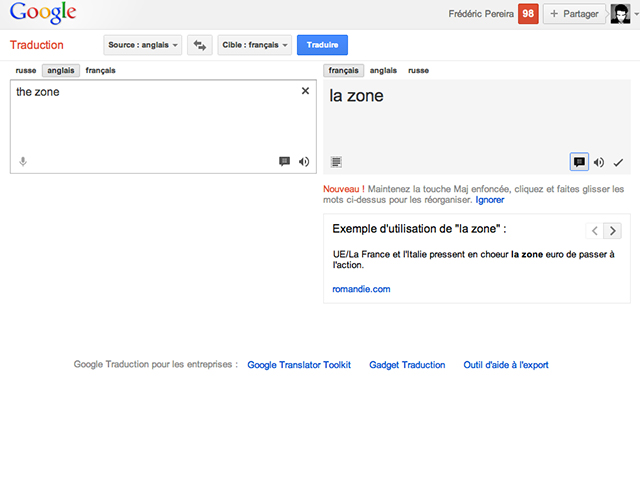Select anglais as source language
This screenshot has height=480, width=640.
[61, 71]
